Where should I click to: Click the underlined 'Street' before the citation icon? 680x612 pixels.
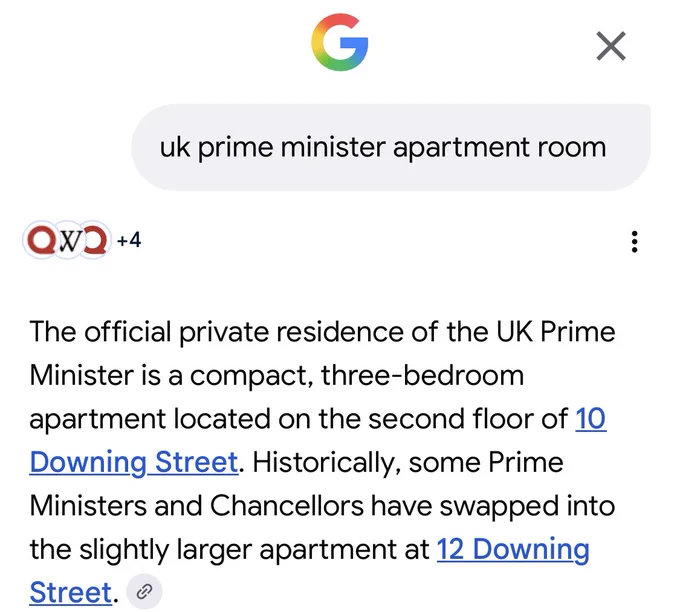tap(71, 592)
